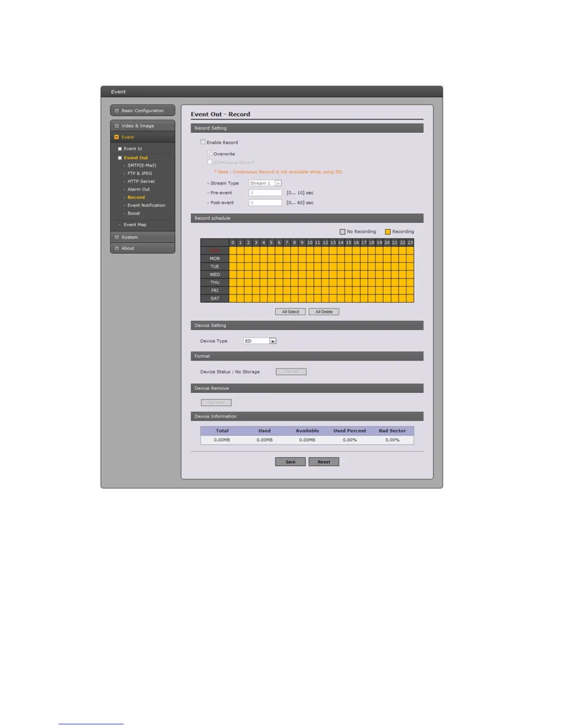Click the Device Status: No Storage text
563x728 pixels.
tap(230, 372)
